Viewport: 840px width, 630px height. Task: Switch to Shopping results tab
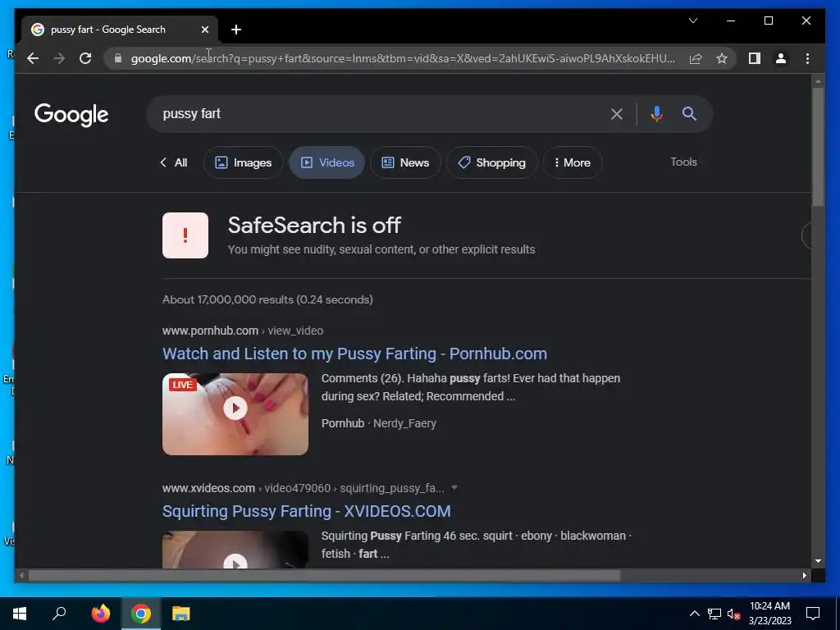pos(492,162)
